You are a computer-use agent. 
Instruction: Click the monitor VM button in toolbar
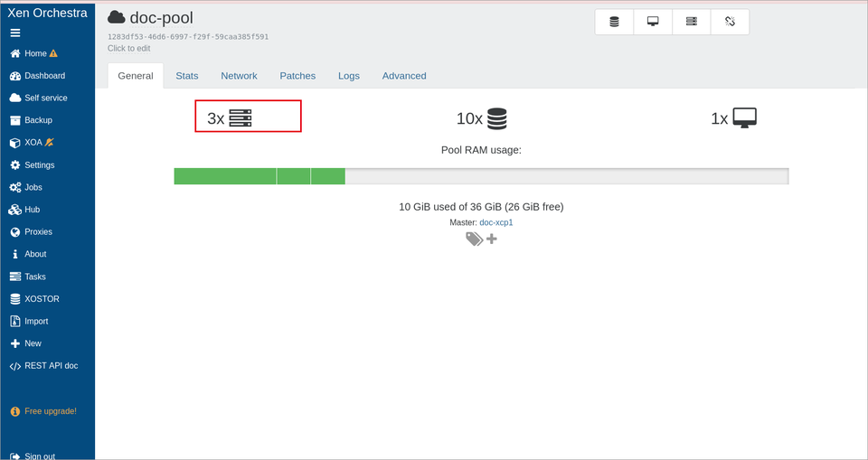click(653, 22)
